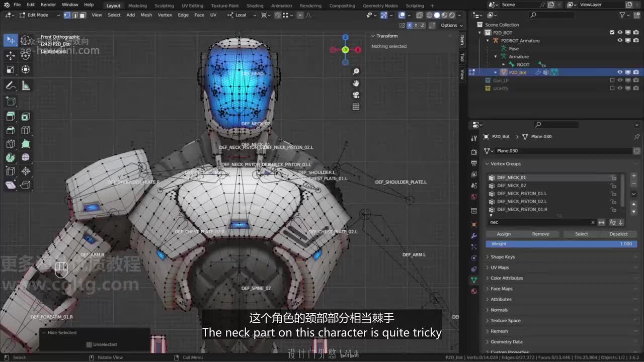Click the Remove button
Viewport: 644px width, 362px height.
click(541, 234)
